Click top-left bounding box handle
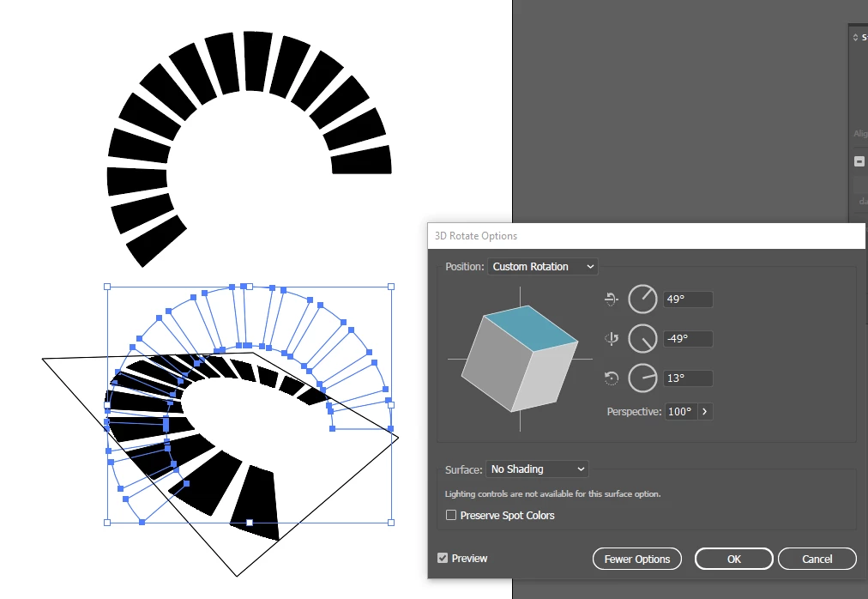 [x=107, y=287]
